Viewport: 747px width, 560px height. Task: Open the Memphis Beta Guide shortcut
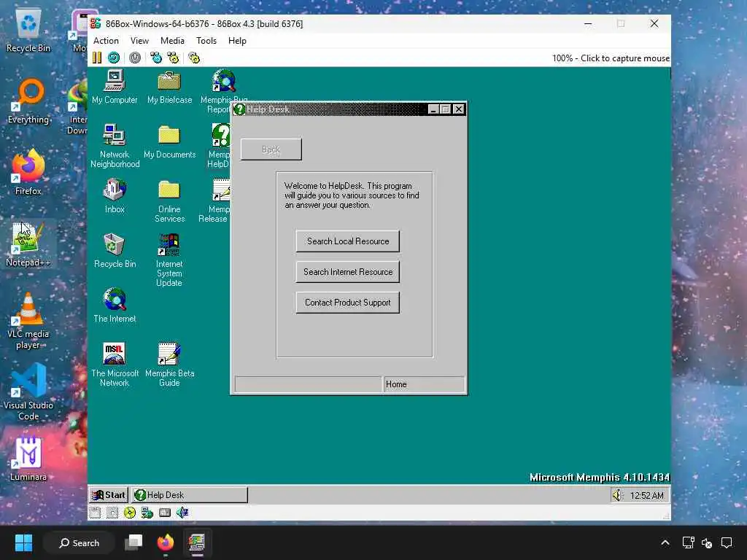click(x=169, y=365)
